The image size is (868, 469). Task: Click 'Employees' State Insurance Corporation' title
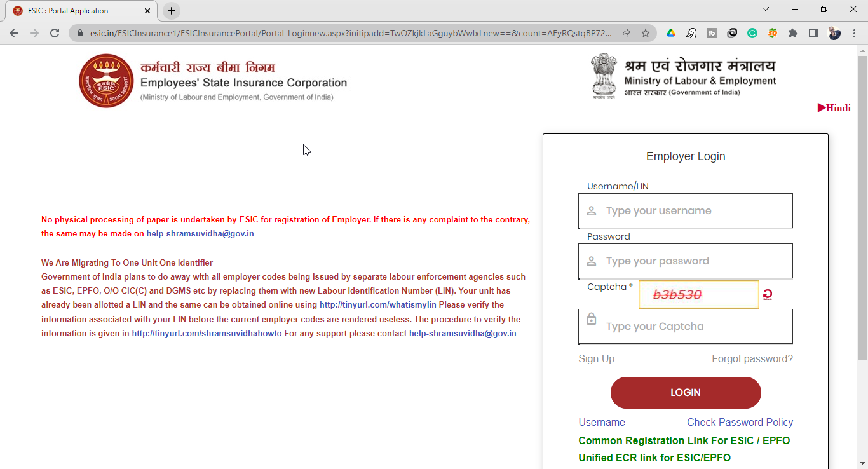tap(243, 83)
